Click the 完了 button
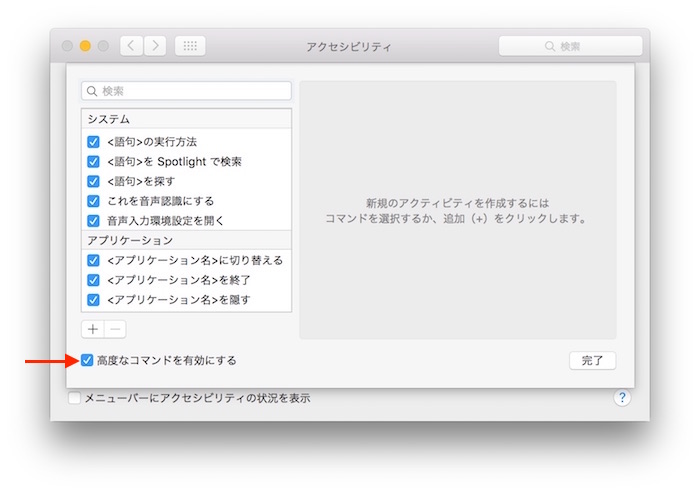Screen dimensions: 700x493 tap(592, 360)
